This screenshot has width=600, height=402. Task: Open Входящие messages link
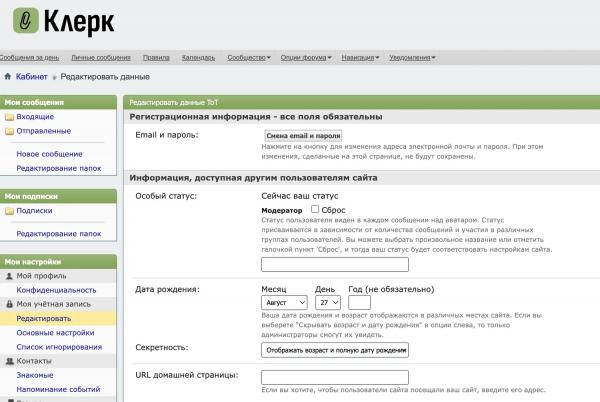click(x=35, y=117)
